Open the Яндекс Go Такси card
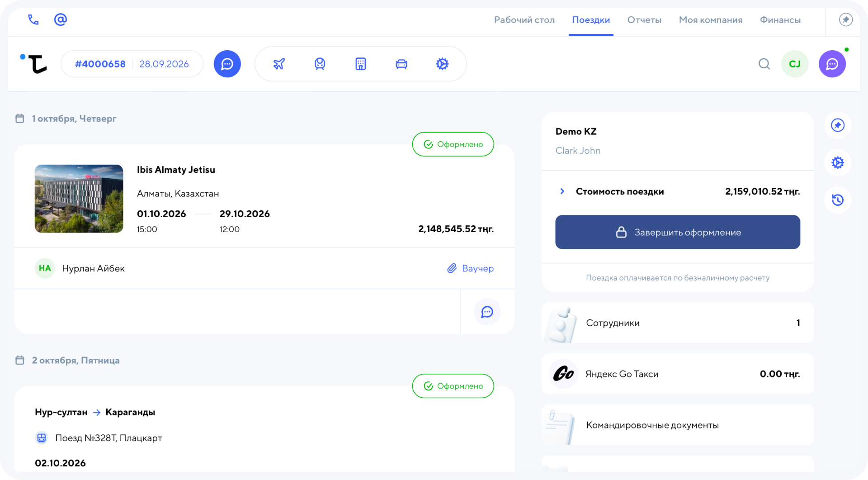Viewport: 868px width, 480px height. (678, 374)
